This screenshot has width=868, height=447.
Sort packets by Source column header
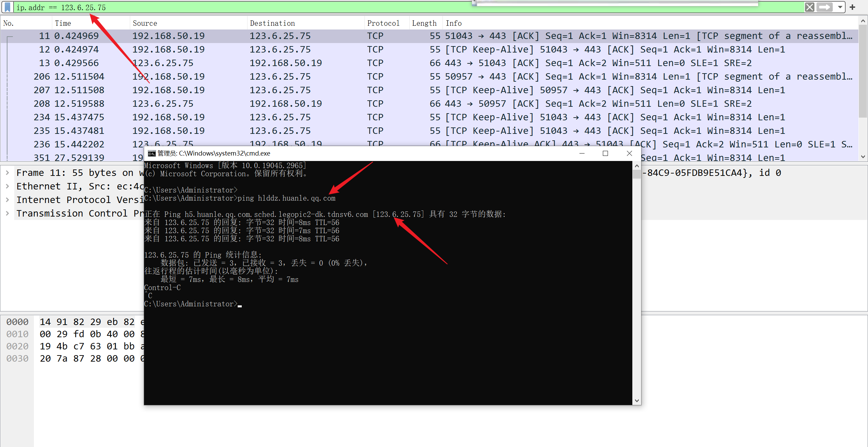[145, 23]
